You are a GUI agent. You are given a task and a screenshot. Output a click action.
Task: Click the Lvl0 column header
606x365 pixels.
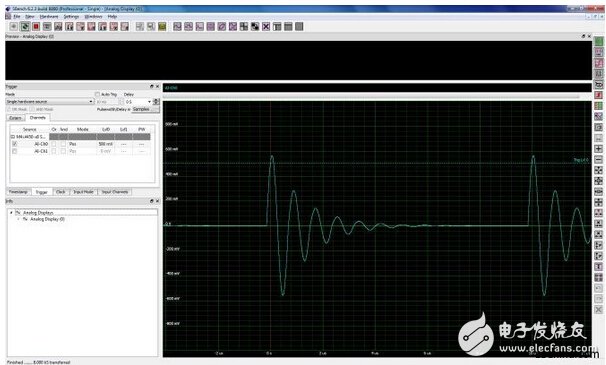106,129
